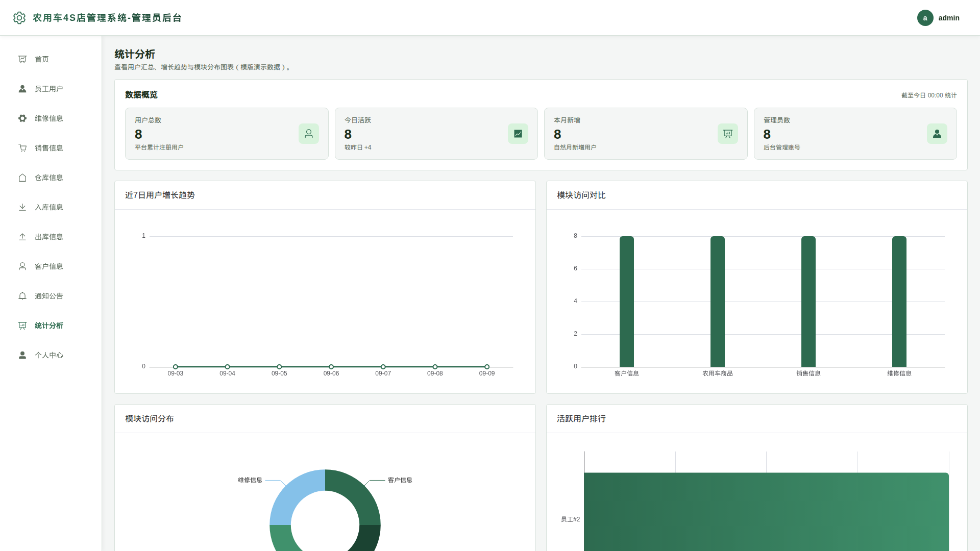Screen dimensions: 980x551
Task: Open 出库信息 menu item
Action: pos(51,237)
